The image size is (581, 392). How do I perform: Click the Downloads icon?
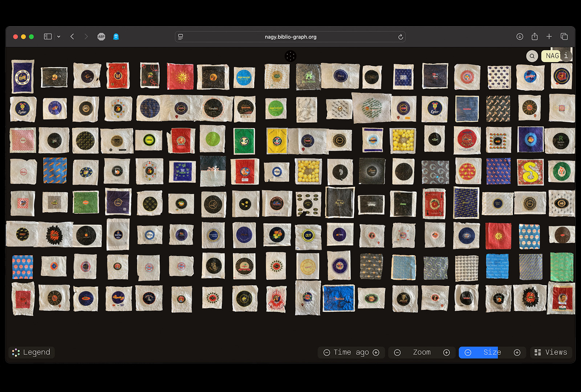[520, 36]
